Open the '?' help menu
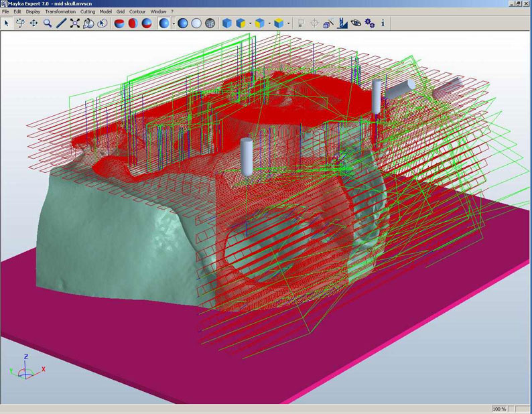532x414 pixels. click(x=172, y=11)
